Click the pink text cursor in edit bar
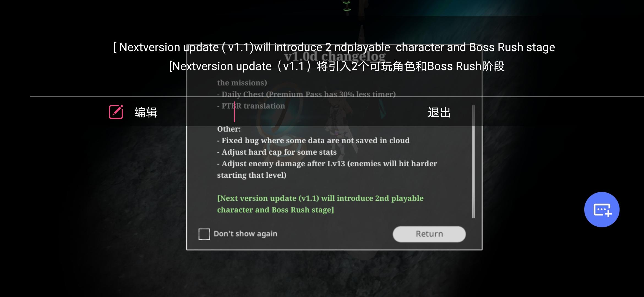The width and height of the screenshot is (644, 297). click(234, 112)
